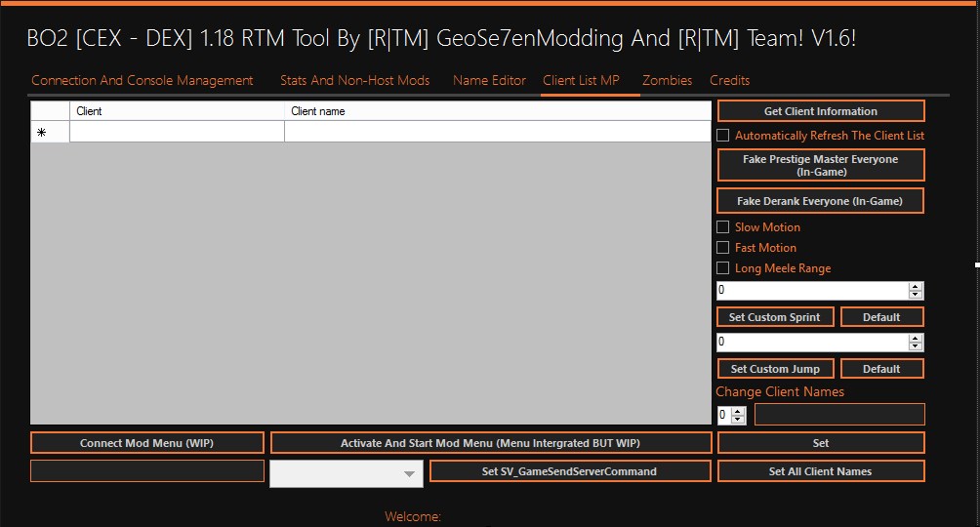Open the Connection And Console Management tab
The height and width of the screenshot is (527, 980).
click(142, 81)
